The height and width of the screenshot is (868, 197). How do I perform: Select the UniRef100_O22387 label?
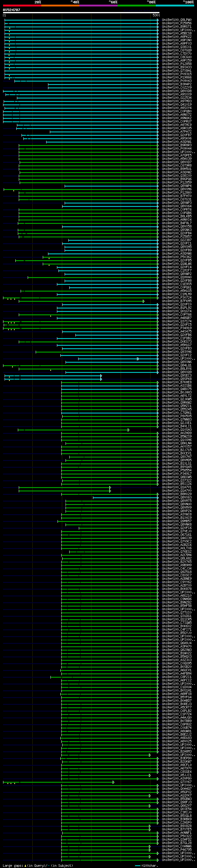(176, 240)
